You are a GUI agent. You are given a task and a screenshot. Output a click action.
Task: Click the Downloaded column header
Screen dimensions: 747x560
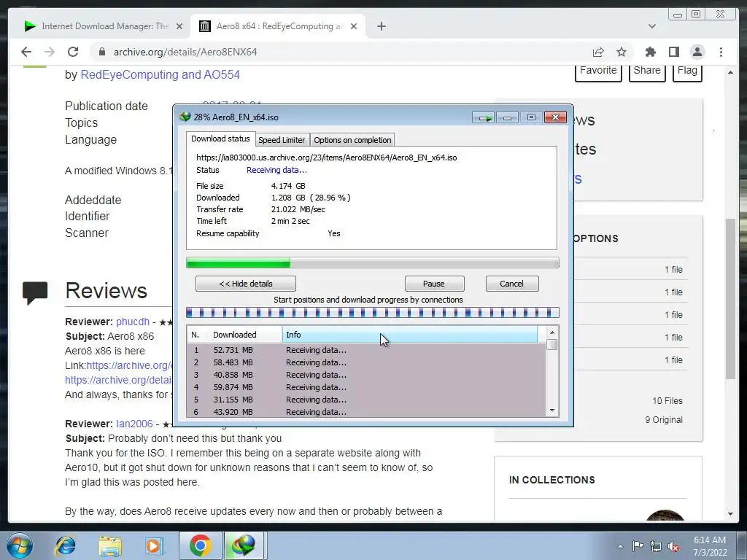click(245, 335)
